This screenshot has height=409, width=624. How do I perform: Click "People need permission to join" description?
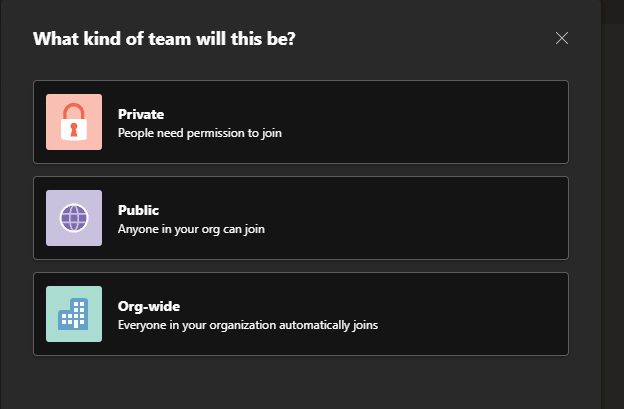coord(199,132)
